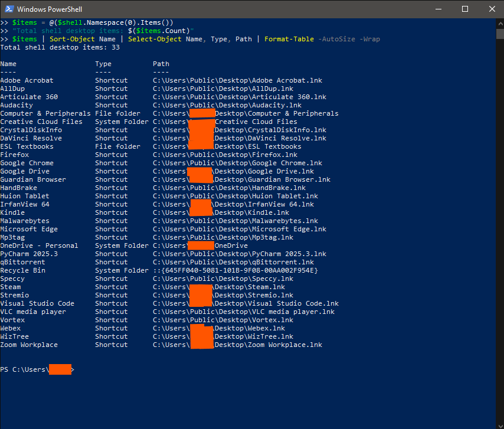504x429 pixels.
Task: Click 'Microsoft Edge' in Name column
Action: 29,229
